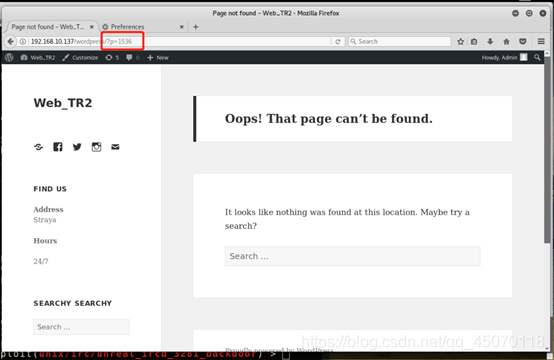This screenshot has height=360, width=554.
Task: Open site information icon in address bar
Action: pos(23,41)
